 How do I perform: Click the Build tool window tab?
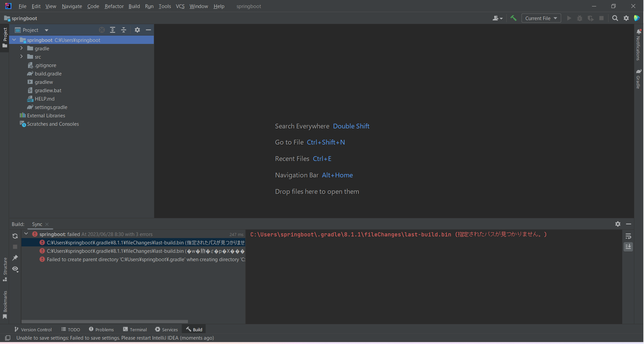[x=194, y=330]
